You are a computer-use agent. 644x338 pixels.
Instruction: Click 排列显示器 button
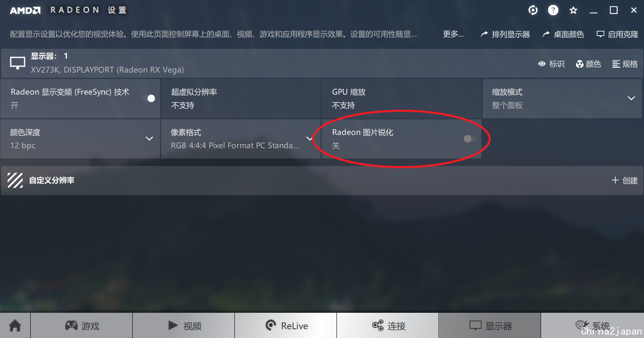click(x=505, y=34)
